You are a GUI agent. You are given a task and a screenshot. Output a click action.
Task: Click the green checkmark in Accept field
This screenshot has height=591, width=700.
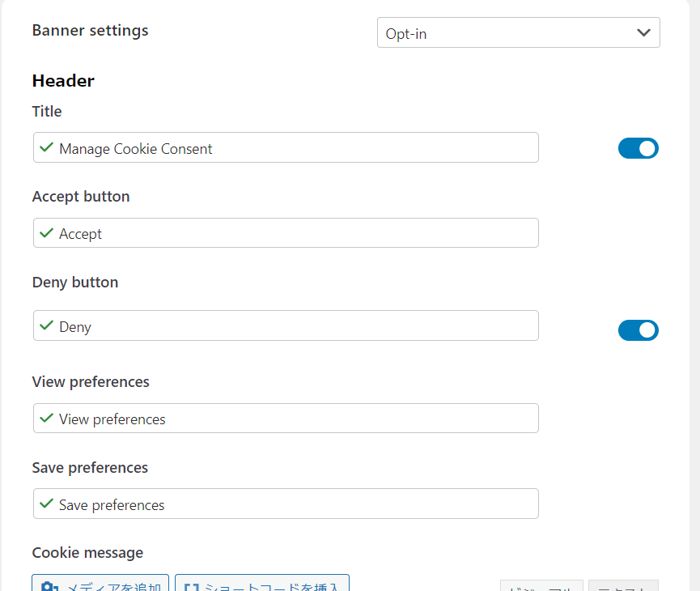tap(47, 233)
